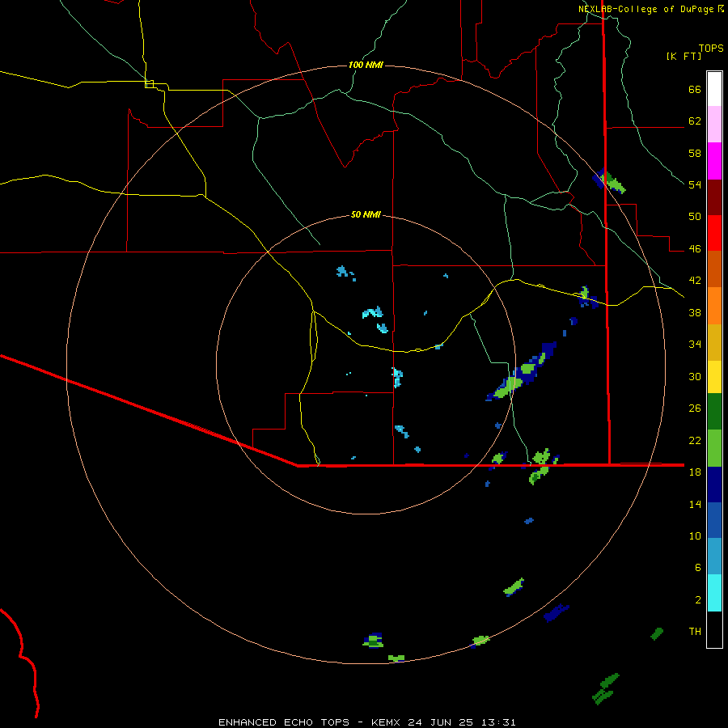Click the gold legend swatch

click(x=714, y=342)
